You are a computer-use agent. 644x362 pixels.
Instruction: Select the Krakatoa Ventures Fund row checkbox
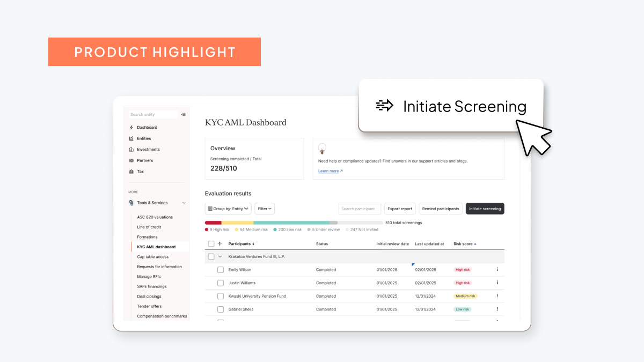coord(211,256)
